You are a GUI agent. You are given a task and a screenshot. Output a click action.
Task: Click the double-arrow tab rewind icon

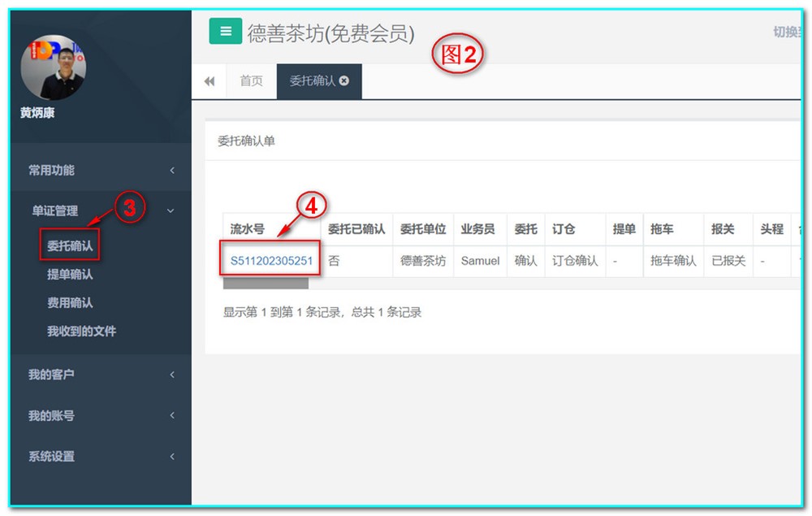[x=209, y=80]
